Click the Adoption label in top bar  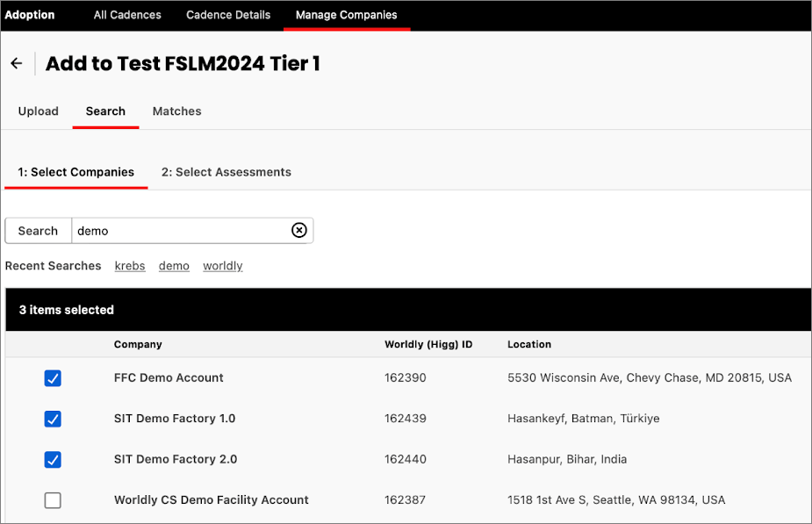(x=30, y=15)
